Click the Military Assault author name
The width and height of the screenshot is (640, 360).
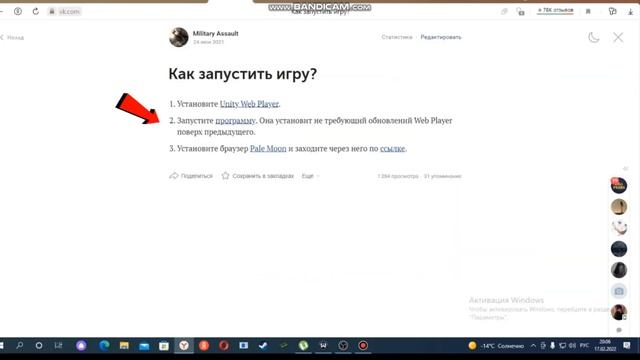[216, 33]
